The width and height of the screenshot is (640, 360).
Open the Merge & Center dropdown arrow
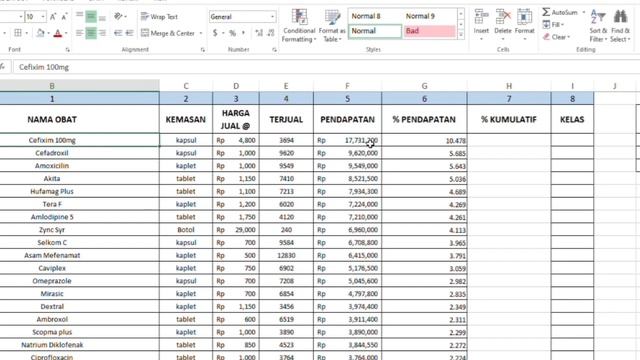pos(201,33)
